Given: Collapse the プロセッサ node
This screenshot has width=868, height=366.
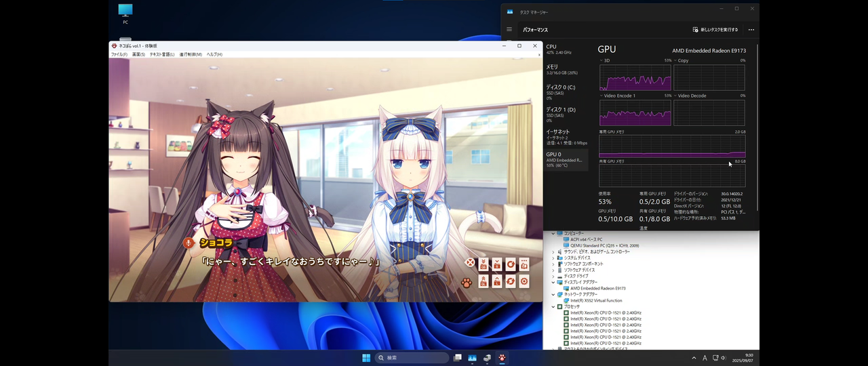Looking at the screenshot, I should pos(553,306).
